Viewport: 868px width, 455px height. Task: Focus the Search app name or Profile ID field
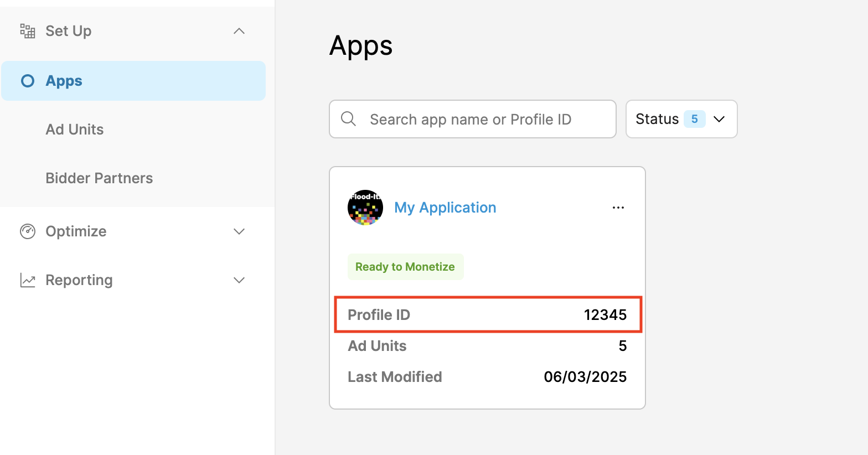point(482,119)
